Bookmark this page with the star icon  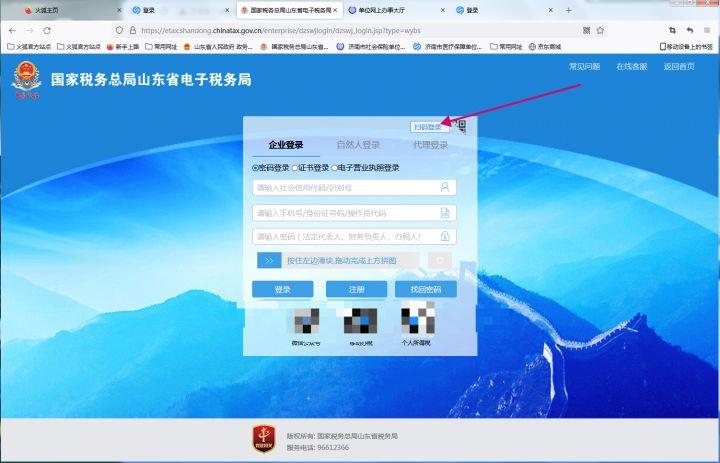tap(600, 30)
